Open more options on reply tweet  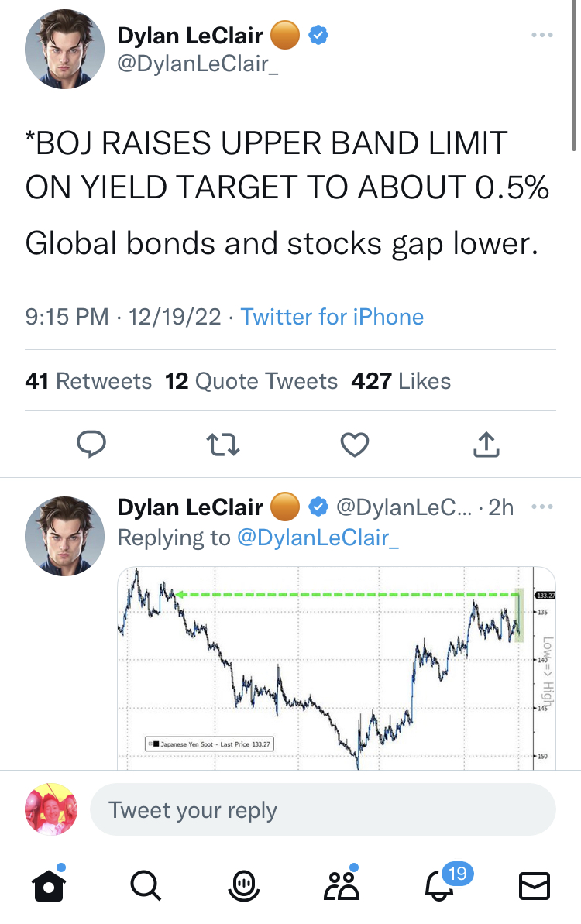click(541, 507)
